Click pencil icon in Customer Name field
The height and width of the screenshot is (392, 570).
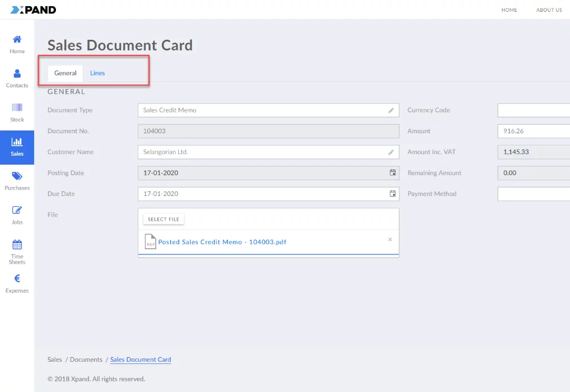click(391, 152)
